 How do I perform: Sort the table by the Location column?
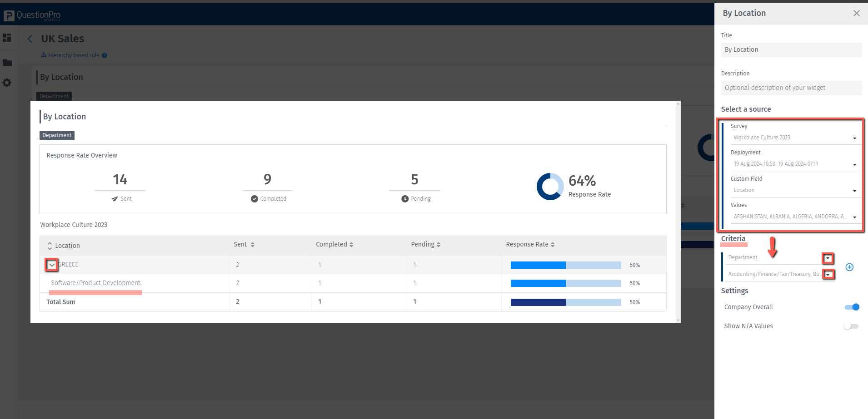pyautogui.click(x=50, y=245)
